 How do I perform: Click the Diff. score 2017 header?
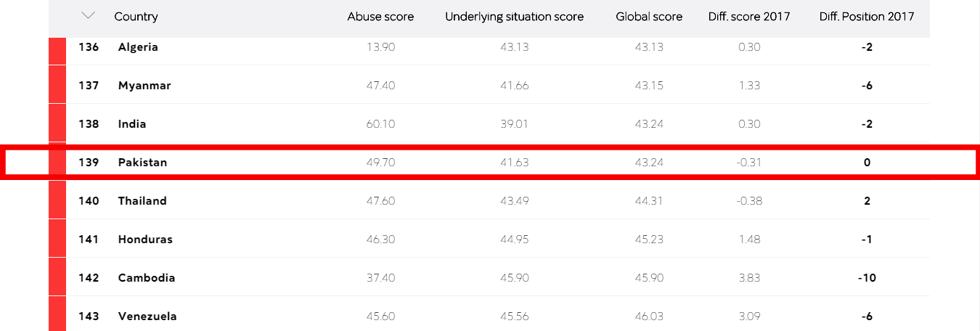[x=749, y=17]
